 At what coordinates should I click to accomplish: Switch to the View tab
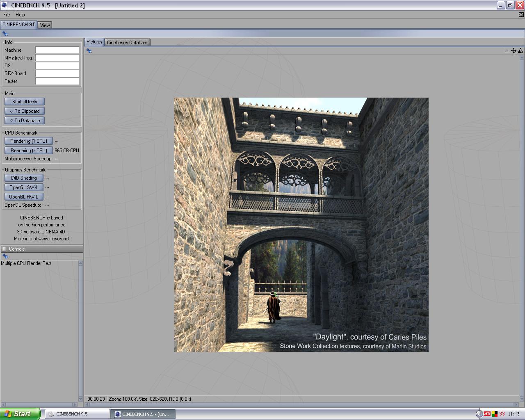[45, 25]
